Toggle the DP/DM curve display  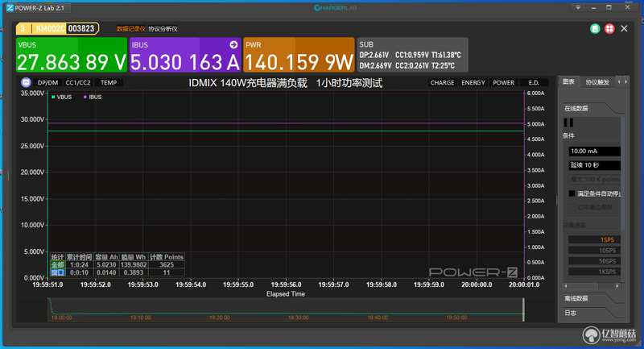click(x=47, y=83)
